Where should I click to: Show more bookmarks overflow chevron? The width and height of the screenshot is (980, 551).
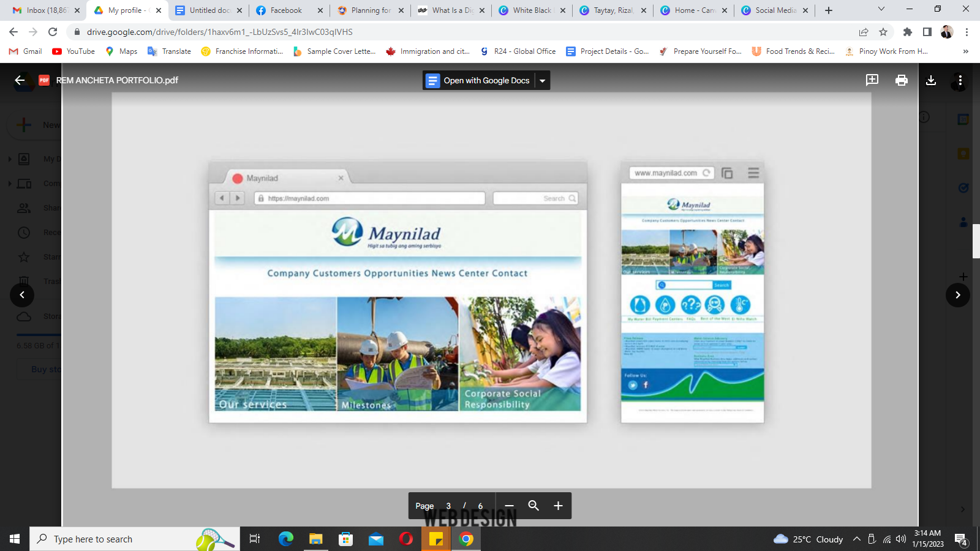pos(966,51)
